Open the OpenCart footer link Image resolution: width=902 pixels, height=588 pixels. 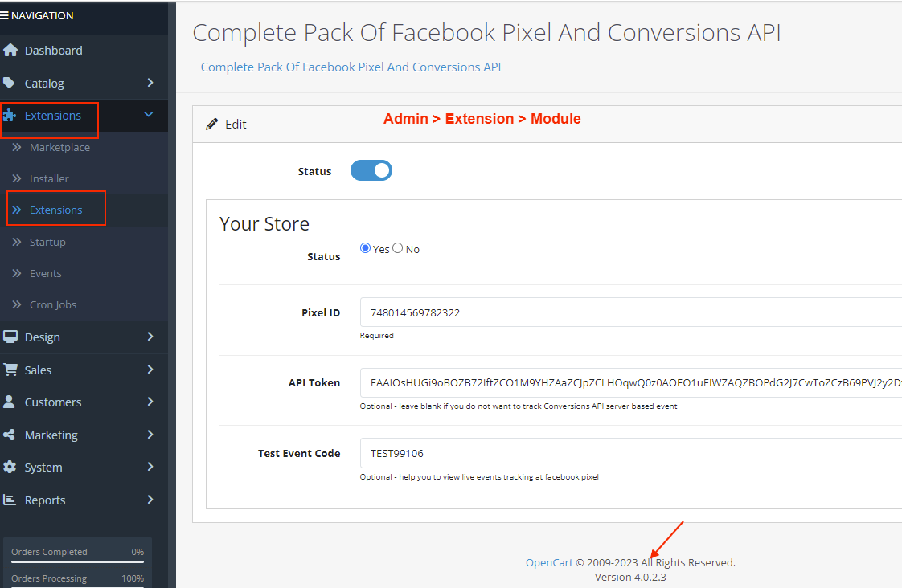549,563
